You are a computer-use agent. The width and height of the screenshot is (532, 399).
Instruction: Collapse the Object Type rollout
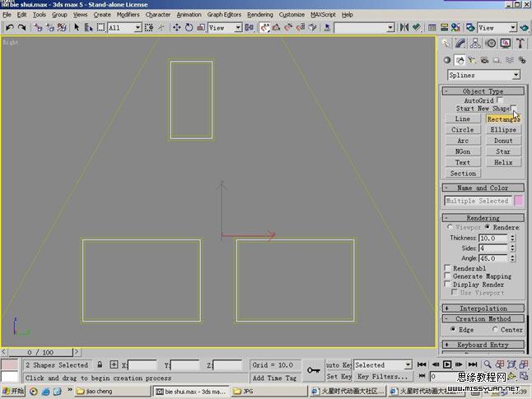click(483, 91)
